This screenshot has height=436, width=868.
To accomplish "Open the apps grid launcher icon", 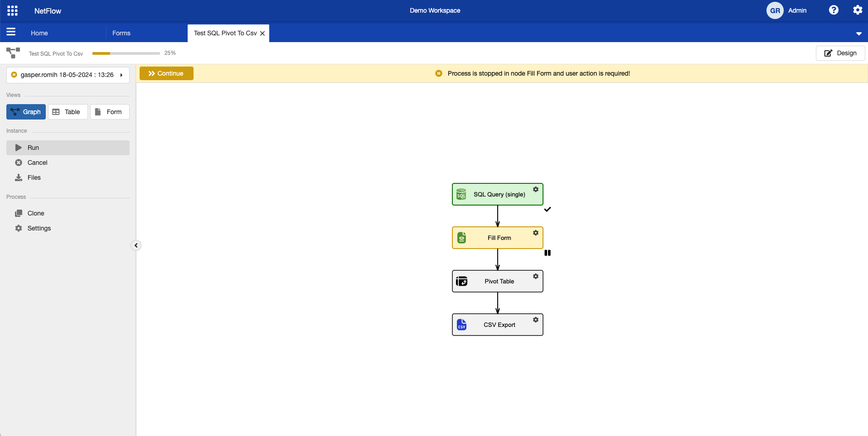I will tap(13, 10).
